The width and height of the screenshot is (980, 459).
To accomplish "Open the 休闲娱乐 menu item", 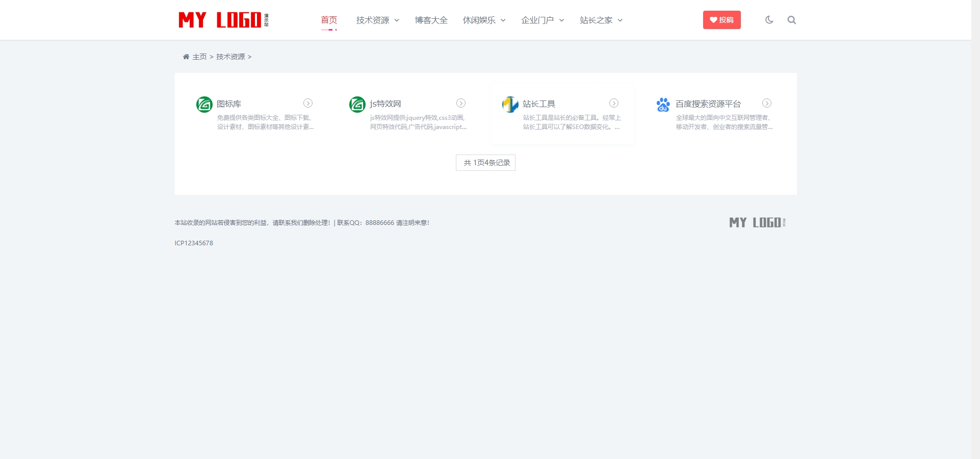I will coord(479,20).
